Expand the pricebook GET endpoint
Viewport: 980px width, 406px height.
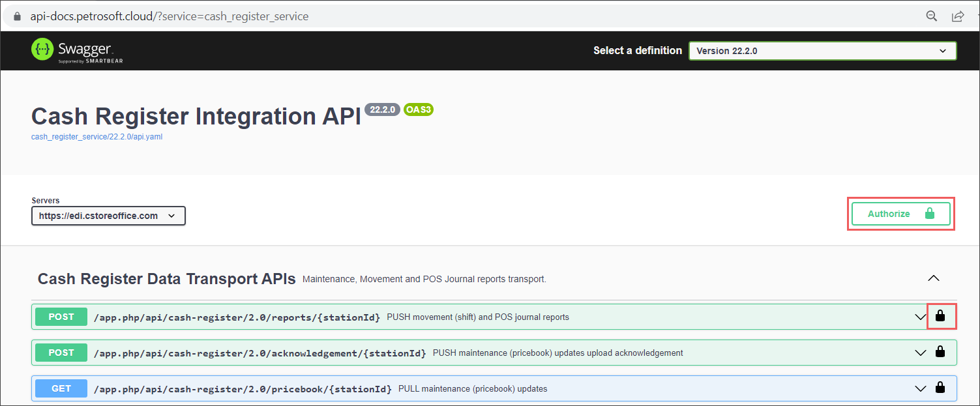click(x=920, y=388)
